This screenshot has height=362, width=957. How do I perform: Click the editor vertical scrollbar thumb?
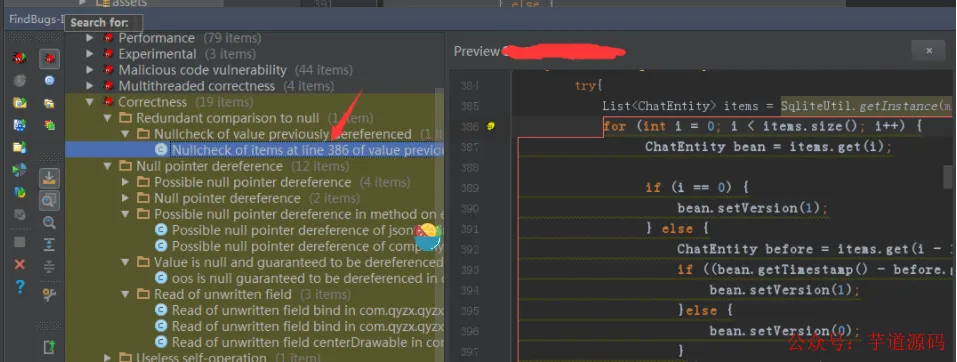point(948,178)
